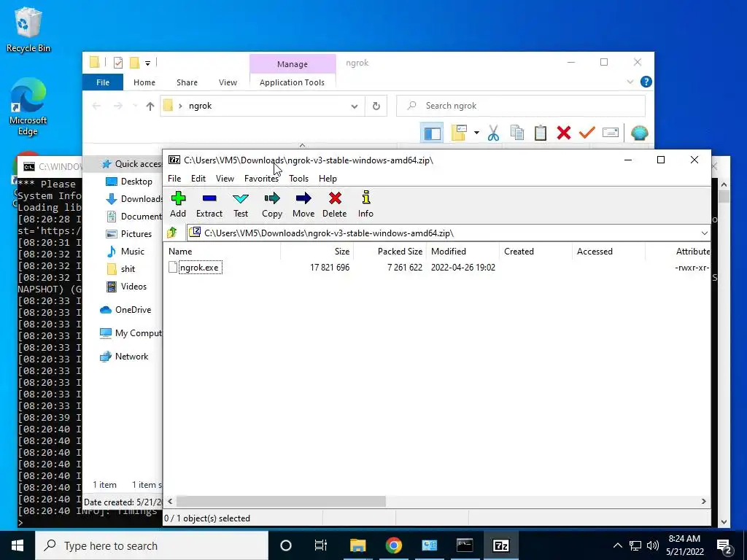747x560 pixels.
Task: Open the Info tool in 7-Zip
Action: point(366,205)
